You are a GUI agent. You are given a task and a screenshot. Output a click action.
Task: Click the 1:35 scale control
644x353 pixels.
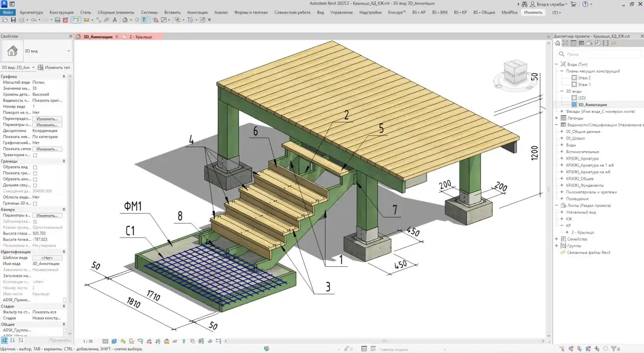pyautogui.click(x=88, y=340)
